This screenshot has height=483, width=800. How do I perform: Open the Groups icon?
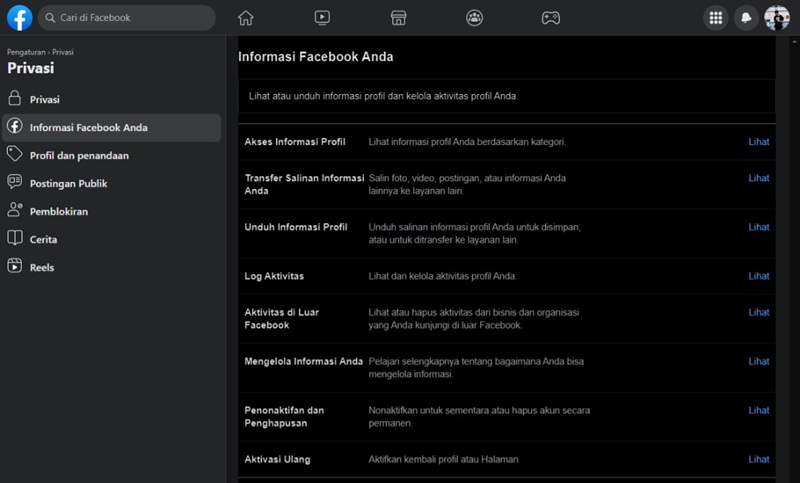click(x=474, y=17)
